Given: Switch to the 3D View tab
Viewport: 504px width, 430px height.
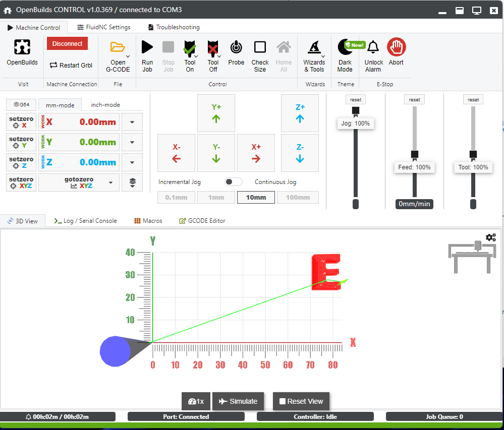Looking at the screenshot, I should click(x=23, y=221).
